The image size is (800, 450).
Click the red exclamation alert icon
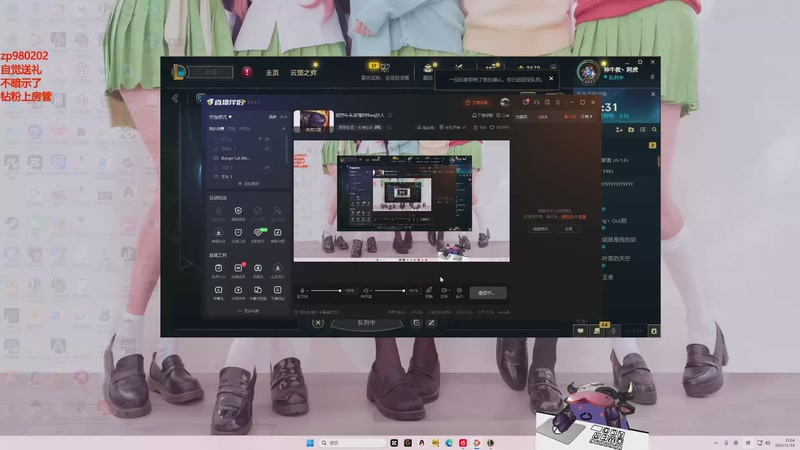pyautogui.click(x=247, y=72)
